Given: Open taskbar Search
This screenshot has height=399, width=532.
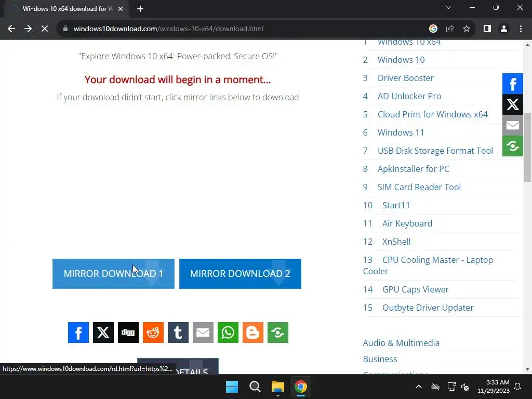Looking at the screenshot, I should pos(255,387).
